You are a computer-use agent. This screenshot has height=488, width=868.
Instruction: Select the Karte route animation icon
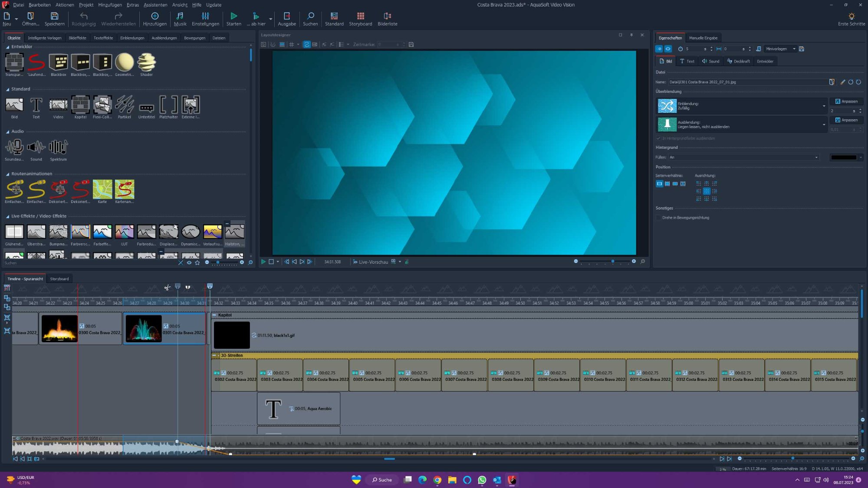point(102,190)
